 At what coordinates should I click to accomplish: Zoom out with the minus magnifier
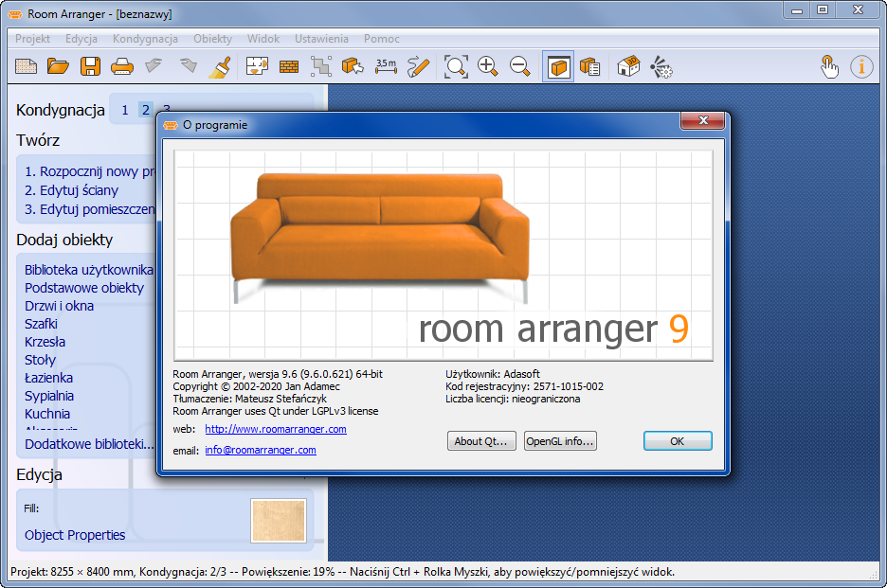coord(519,66)
